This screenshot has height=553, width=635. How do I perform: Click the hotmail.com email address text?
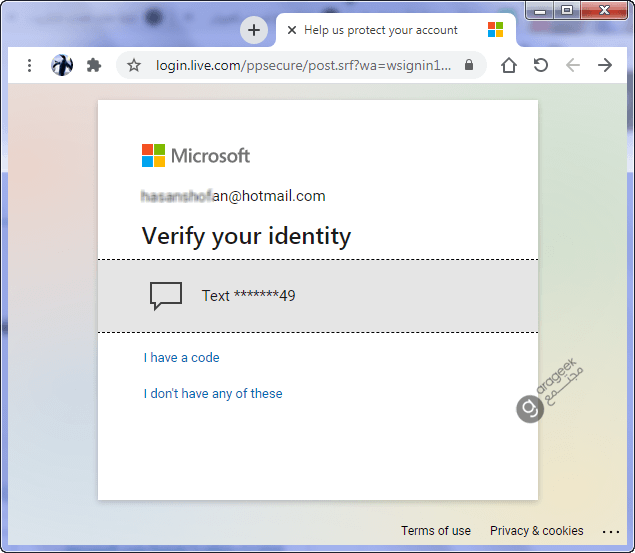point(233,196)
